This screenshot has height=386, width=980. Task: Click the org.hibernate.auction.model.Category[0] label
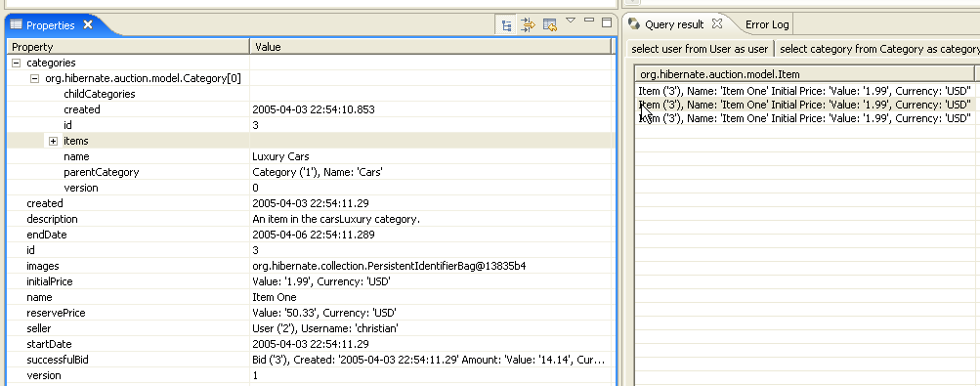[x=143, y=79]
